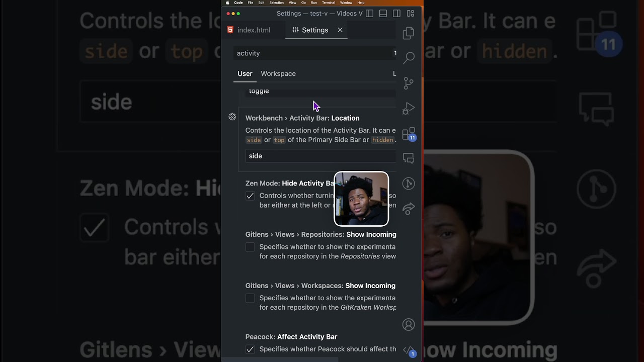Click the sliders icon on Settings tab
Image resolution: width=644 pixels, height=362 pixels.
(295, 30)
